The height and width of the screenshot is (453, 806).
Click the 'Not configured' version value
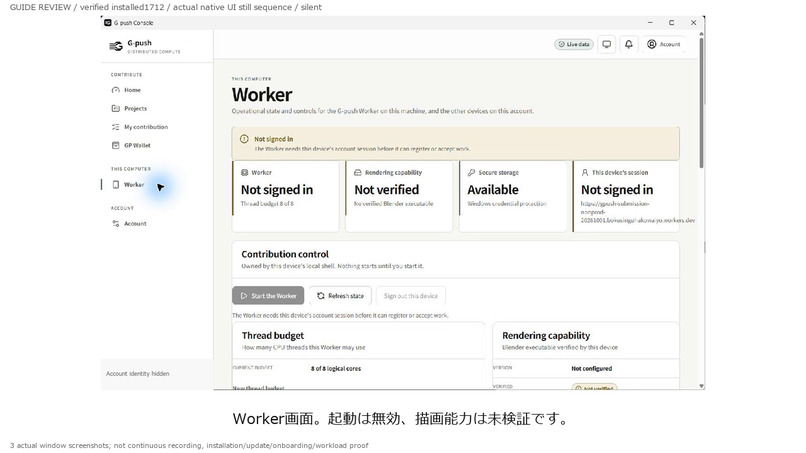(592, 369)
